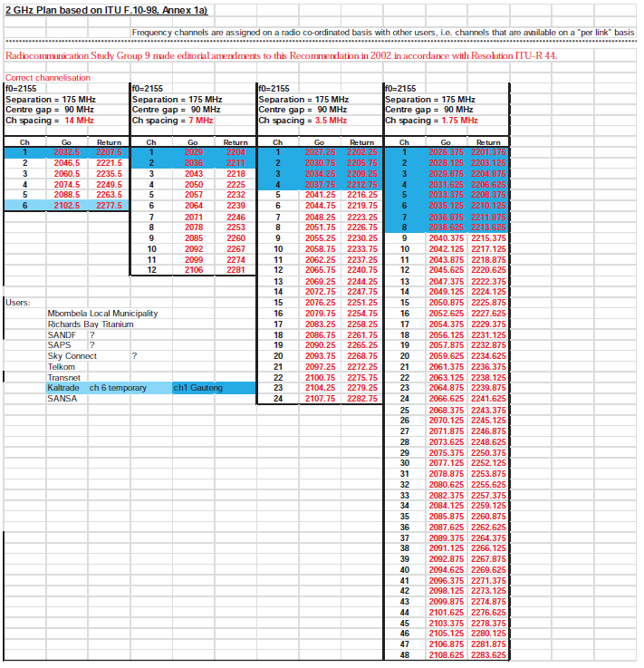
Task: Click 'Richards Bay Titanium' user entry
Action: coord(91,324)
